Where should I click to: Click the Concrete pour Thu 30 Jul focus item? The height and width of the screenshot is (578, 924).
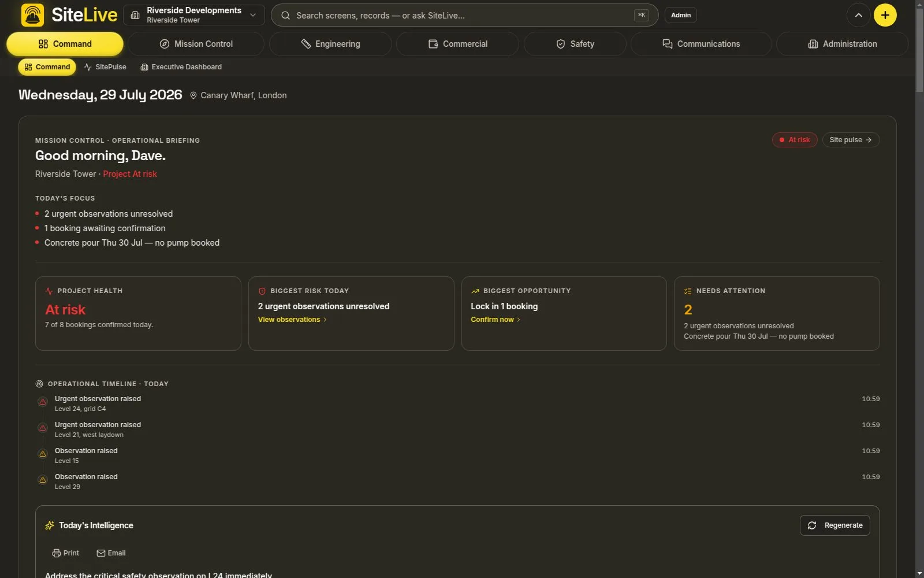[132, 243]
